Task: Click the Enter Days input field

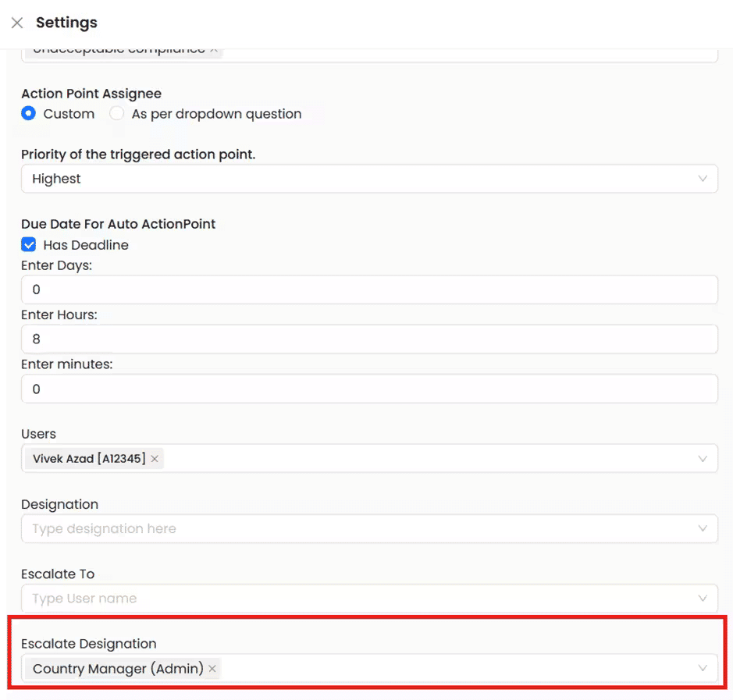Action: coord(368,290)
